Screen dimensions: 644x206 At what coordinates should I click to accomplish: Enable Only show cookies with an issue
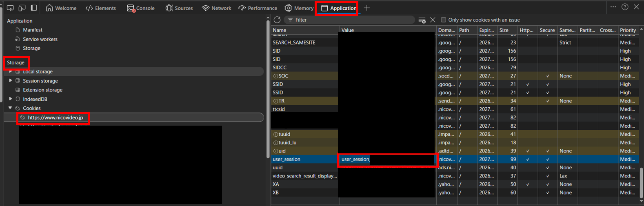tap(444, 20)
